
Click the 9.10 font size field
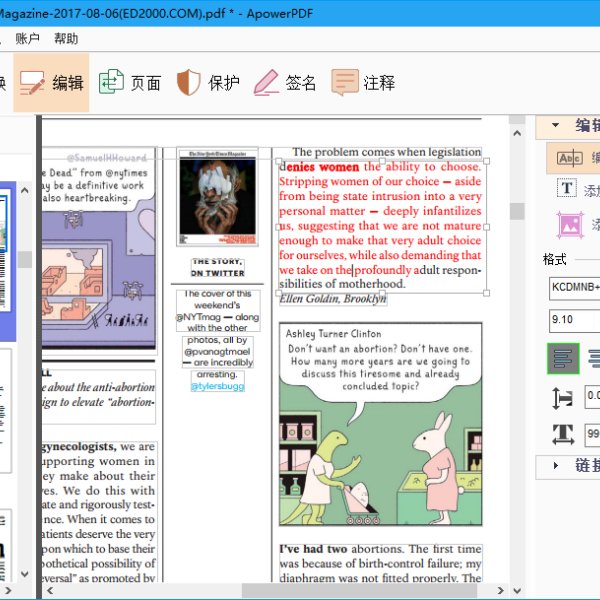[574, 321]
